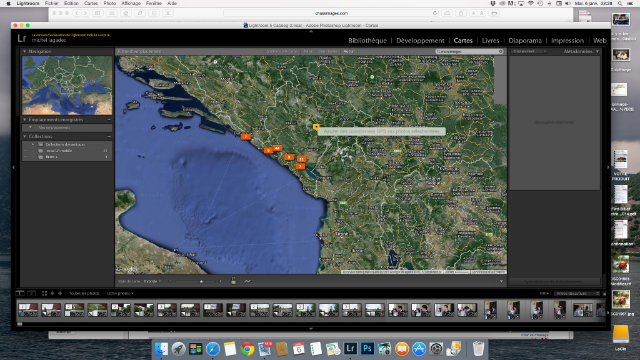Collapse the left panel group with side arrow
This screenshot has height=360, width=640.
(13, 167)
